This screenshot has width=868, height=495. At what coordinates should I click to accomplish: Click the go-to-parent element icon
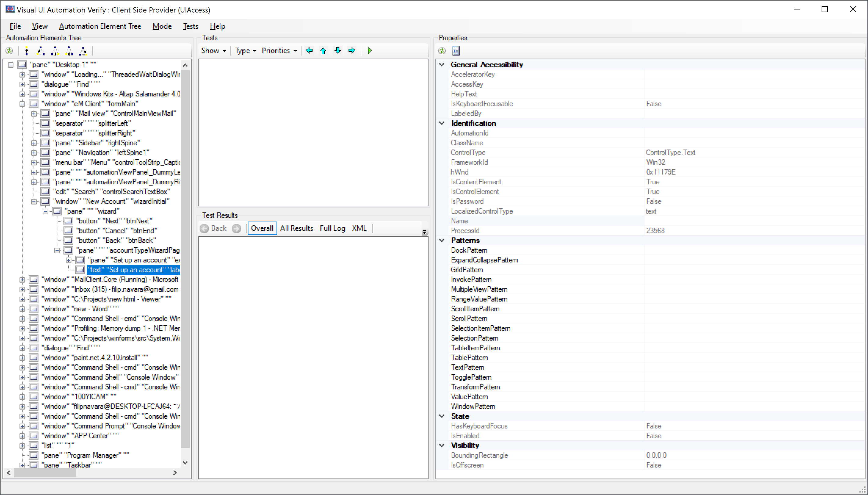(x=27, y=51)
